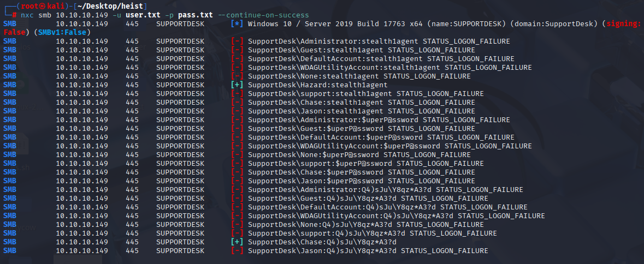Click the None:stealth1agent failure line
Image resolution: width=644 pixels, height=264 pixels.
[x=359, y=76]
